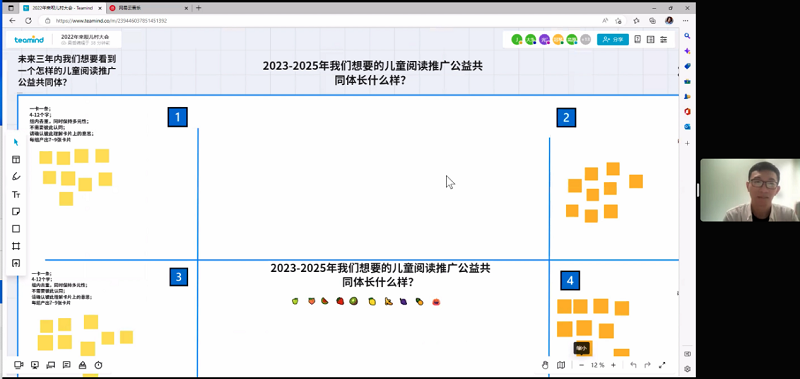This screenshot has height=379, width=800.
Task: Click the blue 分享 share button
Action: click(x=613, y=39)
